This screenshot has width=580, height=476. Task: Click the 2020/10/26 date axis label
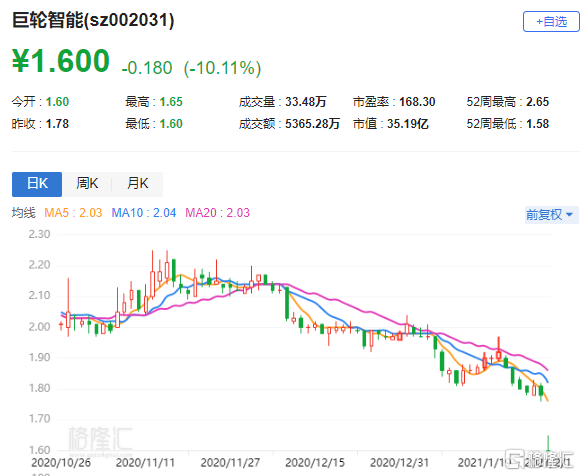point(61,463)
